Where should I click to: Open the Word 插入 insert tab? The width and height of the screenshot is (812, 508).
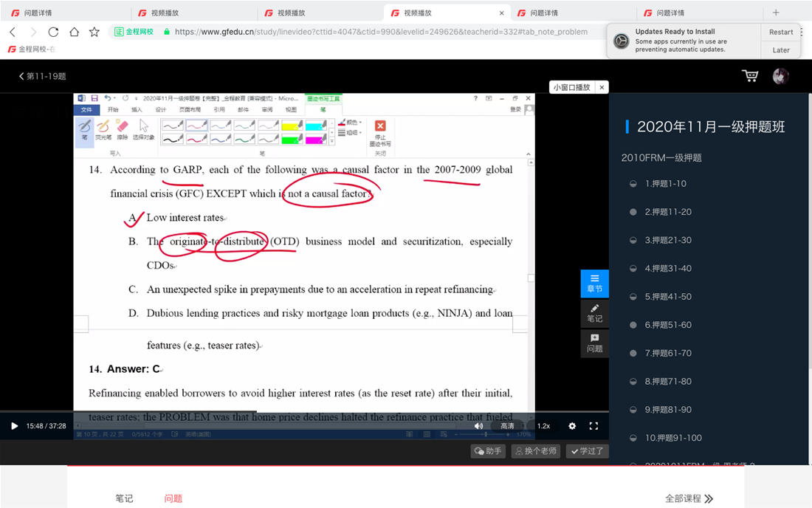[137, 110]
